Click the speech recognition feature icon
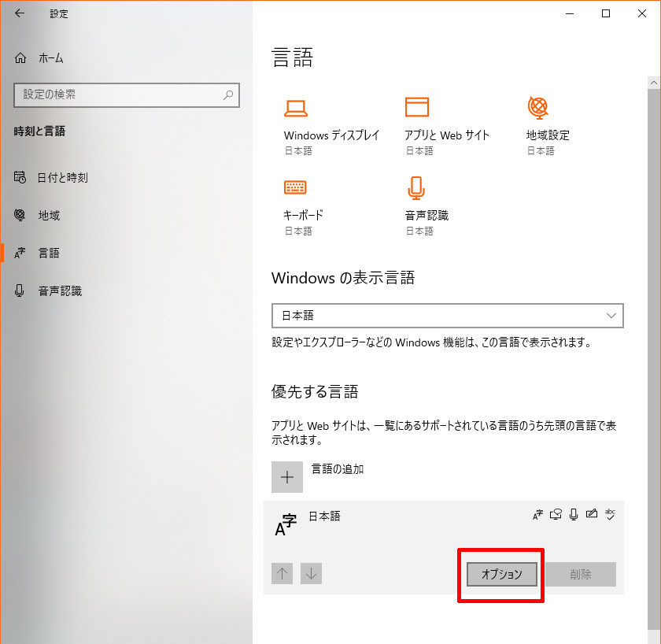 pos(574,515)
